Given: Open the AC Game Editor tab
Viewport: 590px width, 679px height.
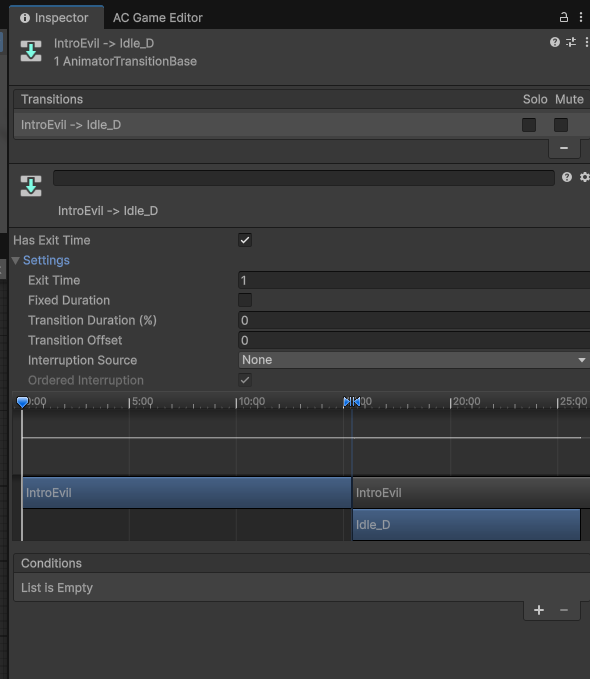Looking at the screenshot, I should (x=158, y=18).
